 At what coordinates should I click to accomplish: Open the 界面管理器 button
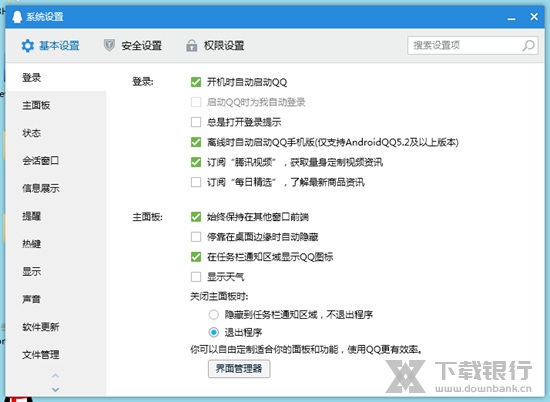[239, 369]
